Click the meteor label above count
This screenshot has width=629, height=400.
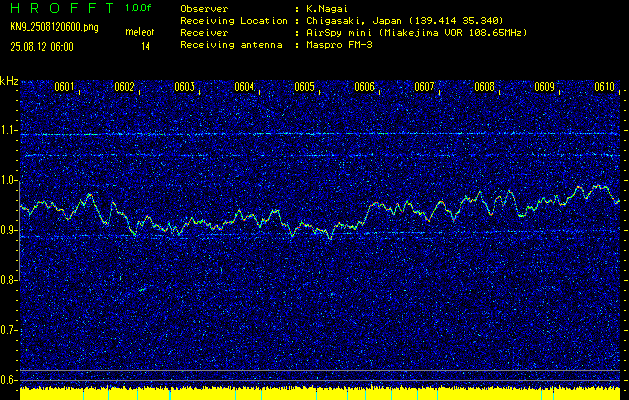point(140,32)
